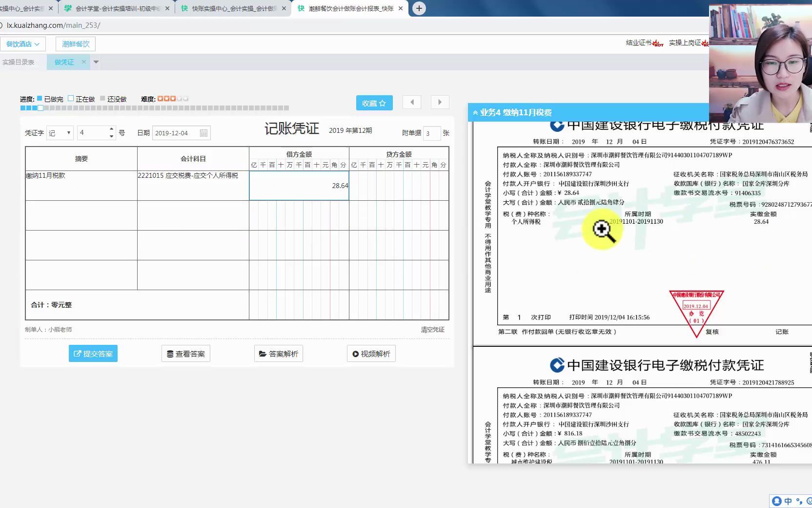Click the browser address bar URL
812x508 pixels.
53,25
